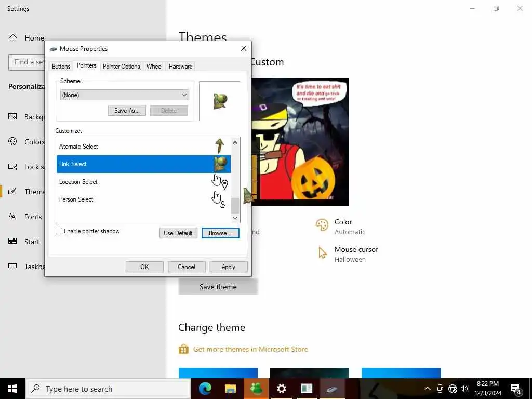The height and width of the screenshot is (399, 532).
Task: Open Get more themes in Microsoft Store
Action: pos(250,349)
